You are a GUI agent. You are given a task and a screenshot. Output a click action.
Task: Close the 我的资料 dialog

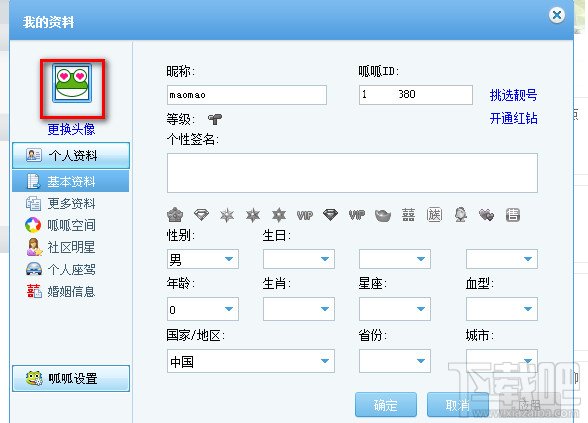pos(557,15)
